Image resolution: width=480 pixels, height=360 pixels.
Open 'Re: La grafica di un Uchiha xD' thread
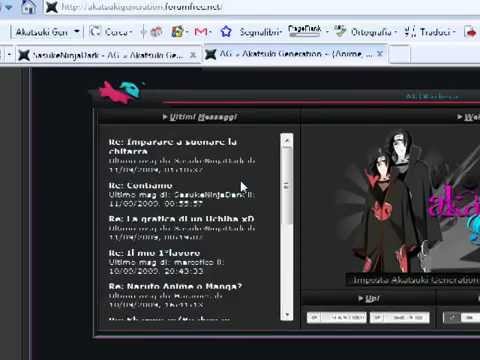pos(181,219)
